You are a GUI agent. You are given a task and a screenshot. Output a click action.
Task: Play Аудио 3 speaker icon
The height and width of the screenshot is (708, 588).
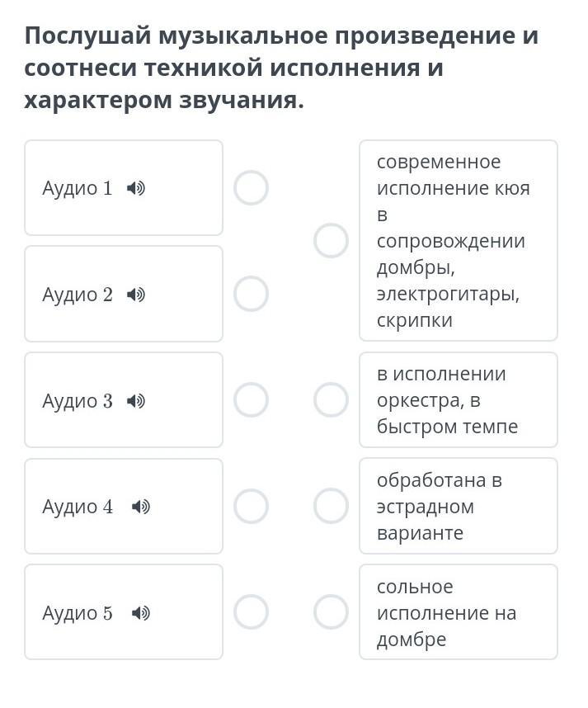click(136, 400)
